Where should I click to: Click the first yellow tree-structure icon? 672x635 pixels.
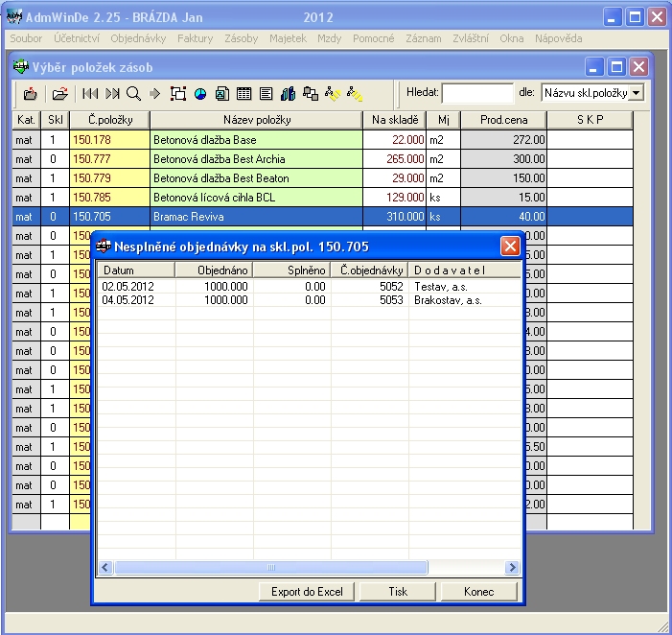click(333, 93)
